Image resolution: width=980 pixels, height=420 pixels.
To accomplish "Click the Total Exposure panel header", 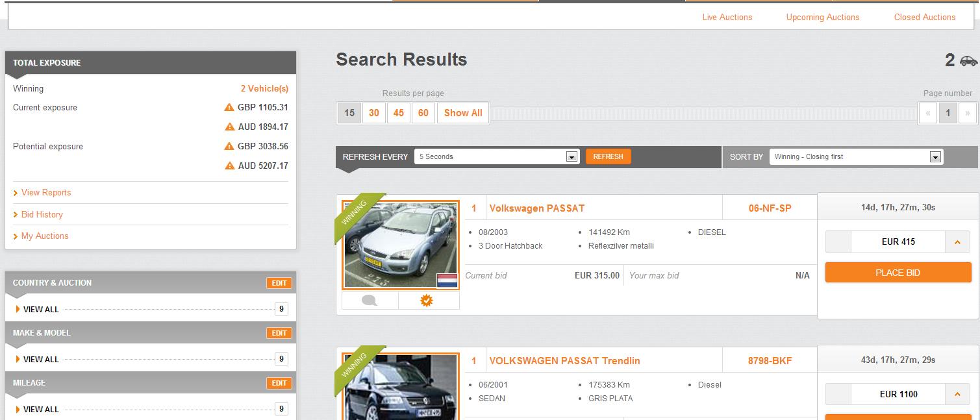I will [x=151, y=63].
